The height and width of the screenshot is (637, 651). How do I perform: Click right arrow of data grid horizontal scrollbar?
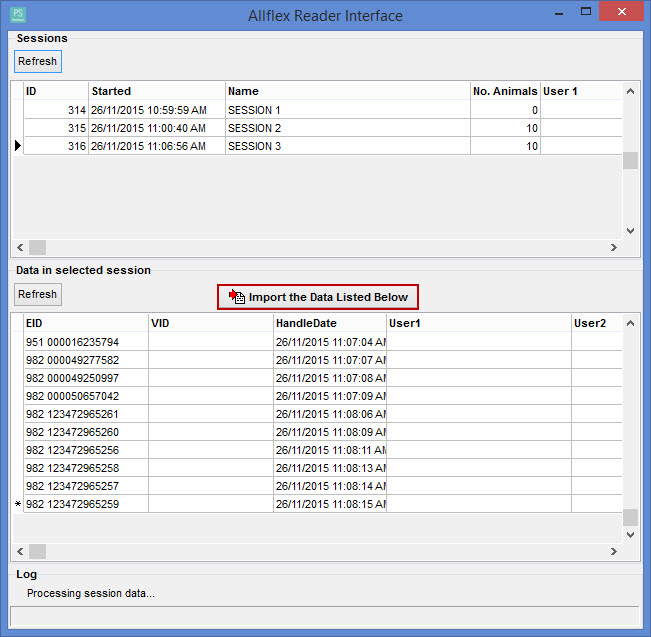coord(614,551)
